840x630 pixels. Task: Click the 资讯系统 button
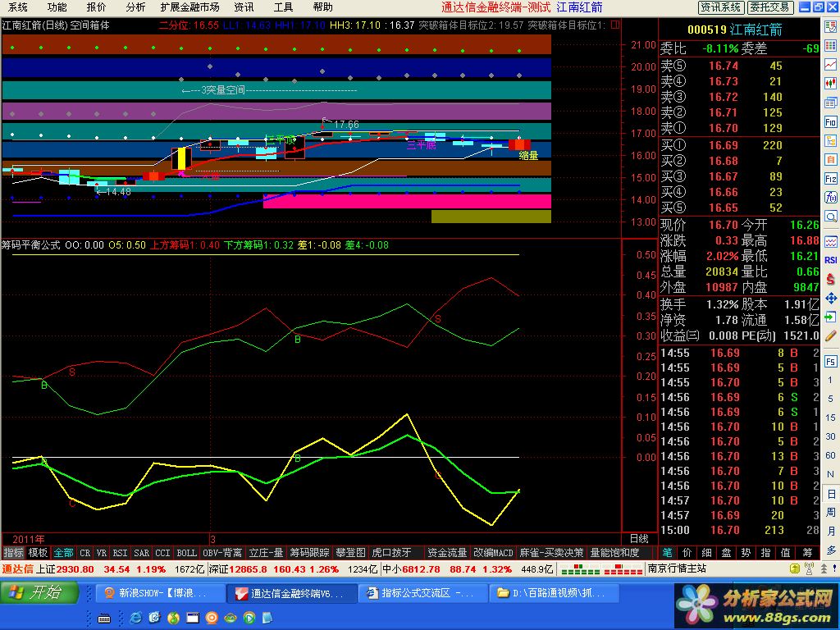[x=721, y=7]
